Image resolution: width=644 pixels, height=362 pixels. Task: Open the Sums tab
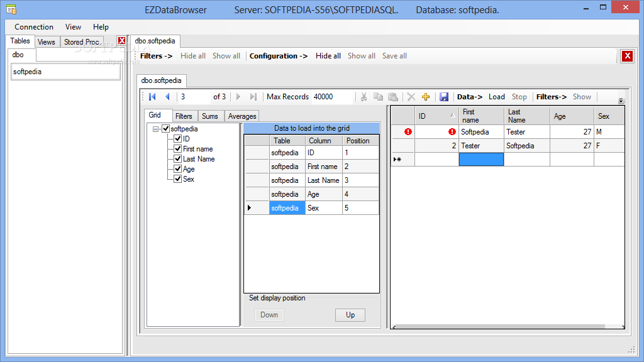[x=210, y=116]
